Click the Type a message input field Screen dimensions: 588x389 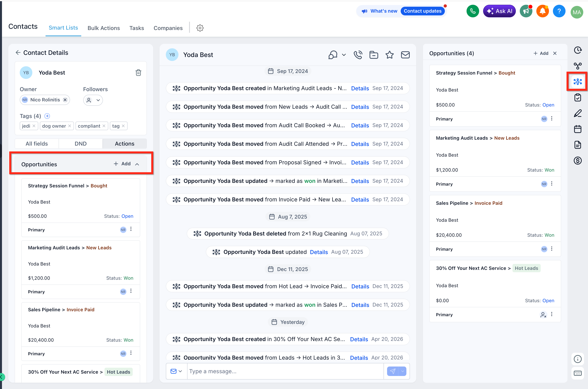[285, 371]
